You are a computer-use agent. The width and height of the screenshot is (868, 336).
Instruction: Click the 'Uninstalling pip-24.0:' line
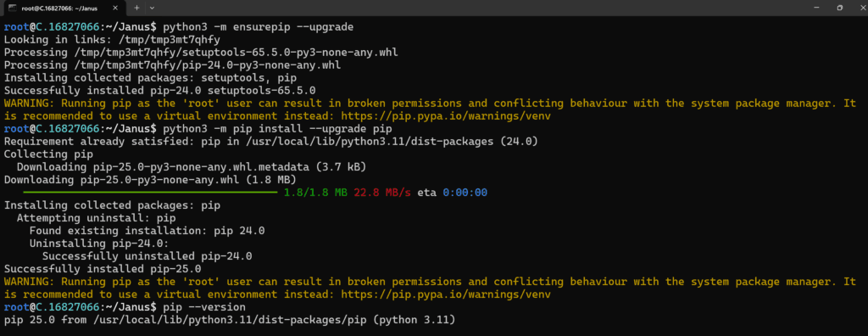tap(99, 244)
